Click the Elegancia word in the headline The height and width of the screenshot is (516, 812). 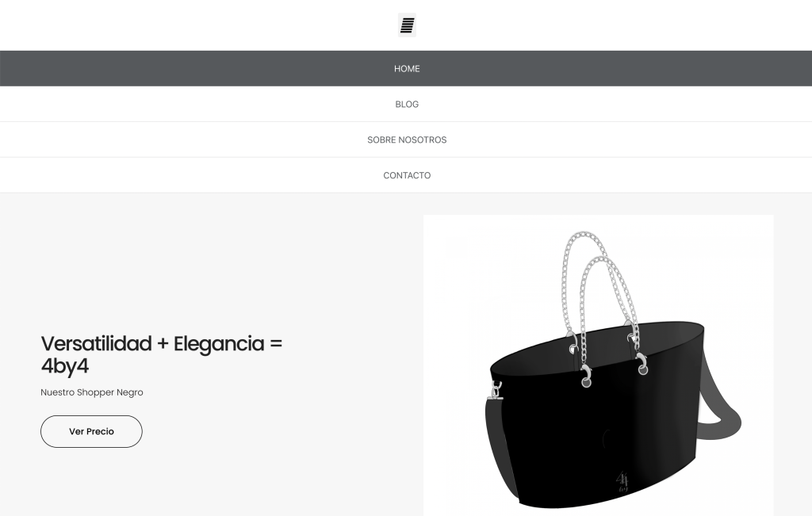pos(219,344)
